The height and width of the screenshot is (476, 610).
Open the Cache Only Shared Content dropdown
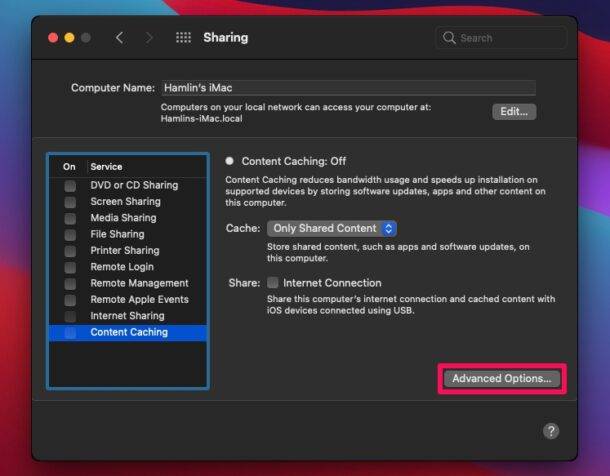(332, 228)
